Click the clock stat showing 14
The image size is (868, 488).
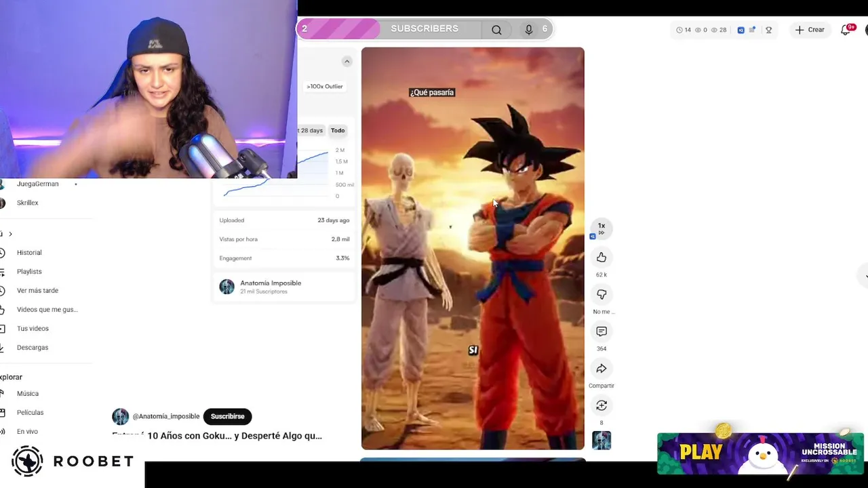pyautogui.click(x=684, y=30)
